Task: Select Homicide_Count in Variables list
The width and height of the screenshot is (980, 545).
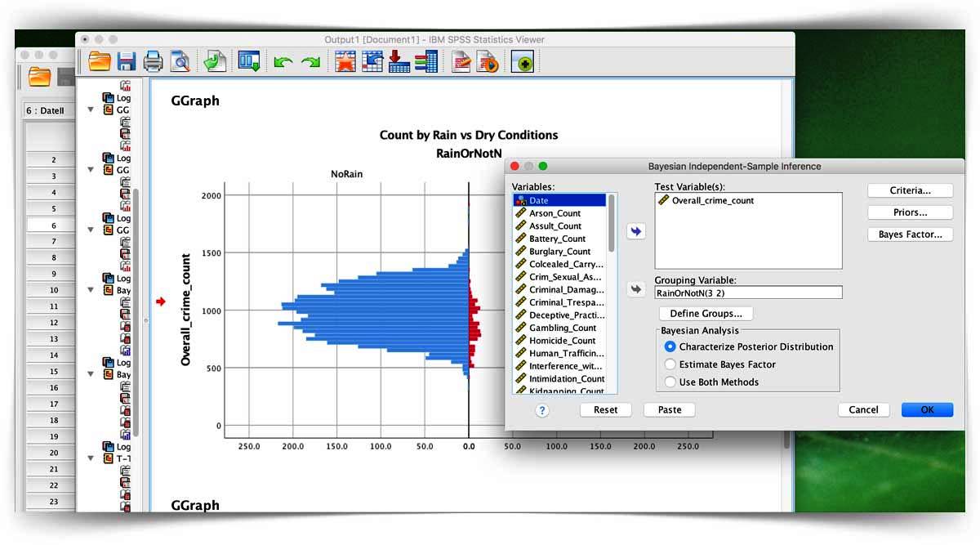Action: point(562,341)
